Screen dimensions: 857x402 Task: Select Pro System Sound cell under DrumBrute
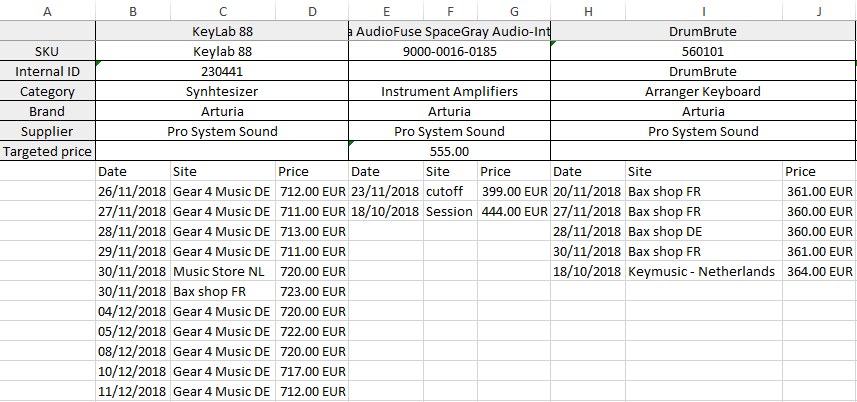click(x=703, y=131)
